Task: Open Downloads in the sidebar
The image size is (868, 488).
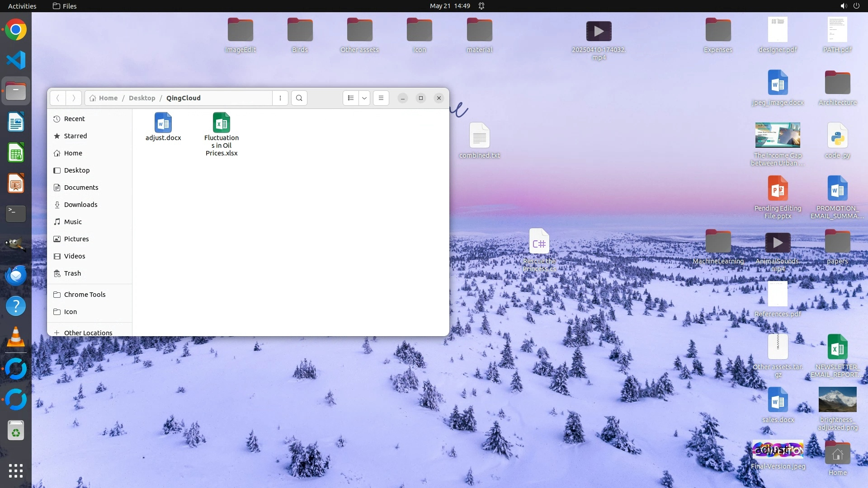Action: coord(80,205)
